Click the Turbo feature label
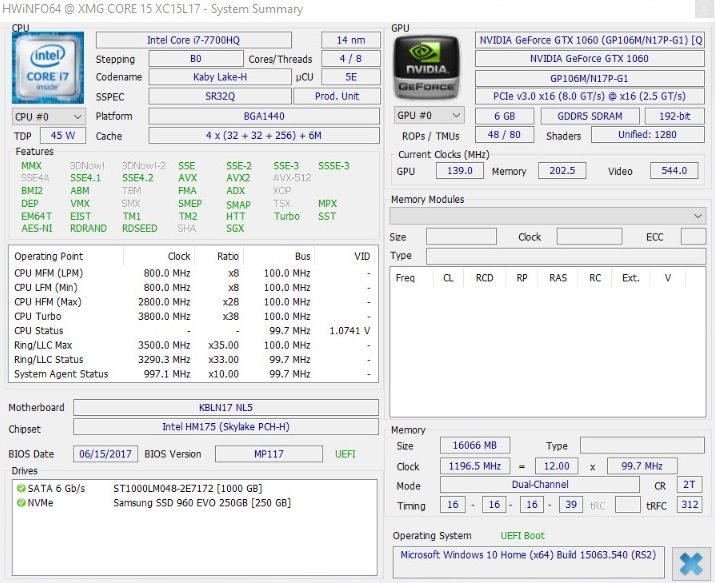 (286, 216)
